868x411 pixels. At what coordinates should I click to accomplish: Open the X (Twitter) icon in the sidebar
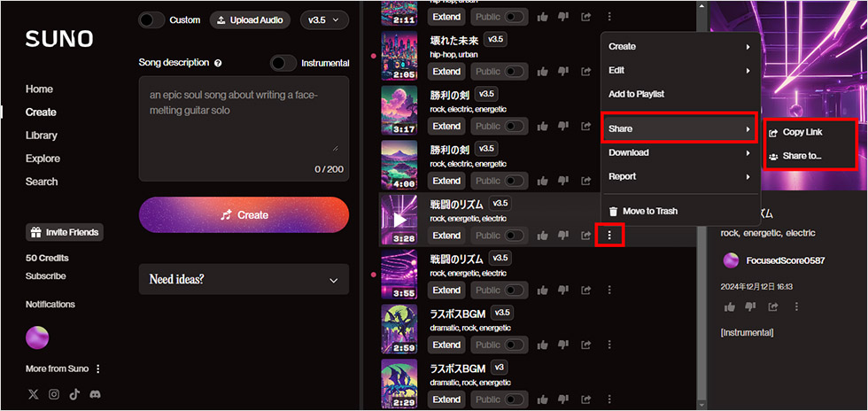[x=34, y=394]
